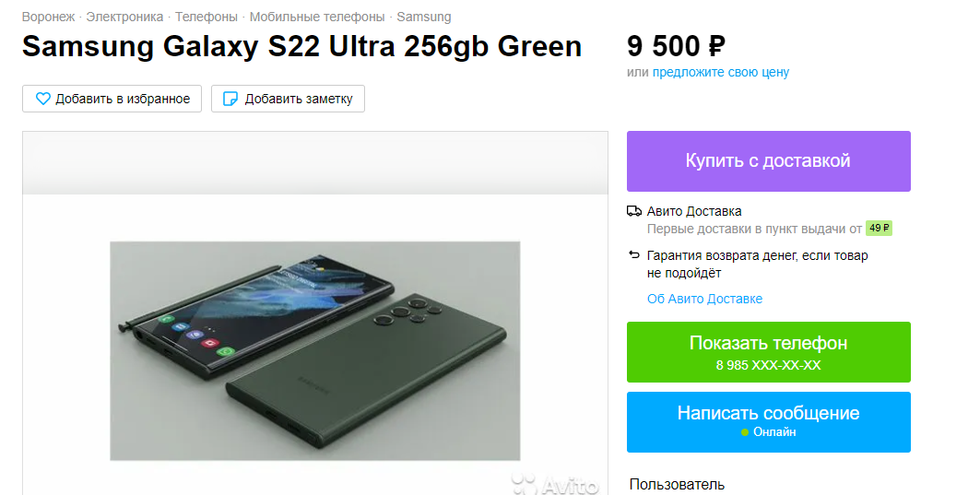The image size is (980, 495).
Task: Reveal number with Показать телефон button
Action: [768, 352]
